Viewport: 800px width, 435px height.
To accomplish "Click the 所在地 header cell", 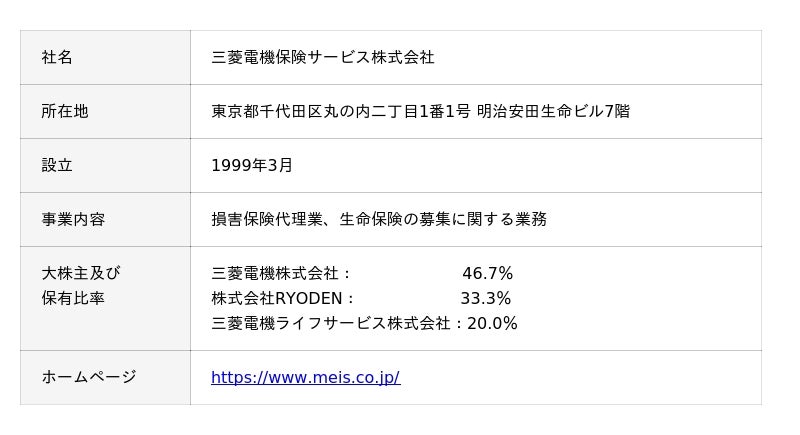I will (x=105, y=111).
